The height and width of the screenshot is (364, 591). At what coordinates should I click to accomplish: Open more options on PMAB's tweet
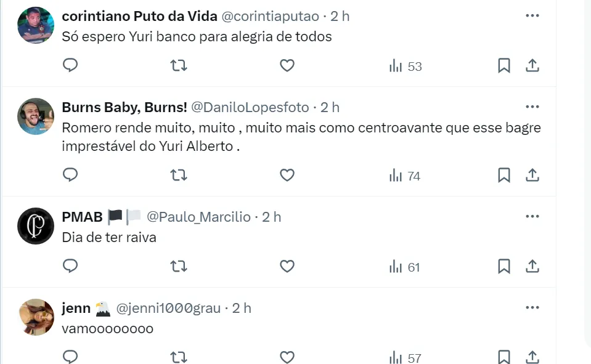(x=532, y=216)
